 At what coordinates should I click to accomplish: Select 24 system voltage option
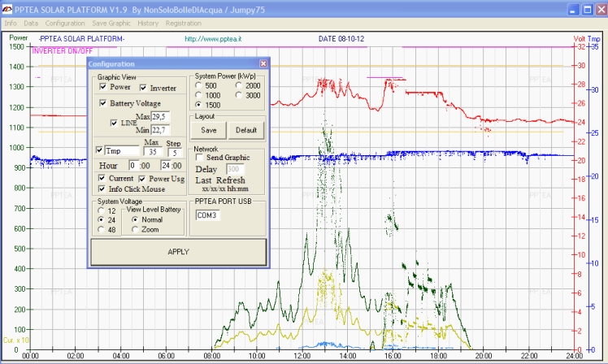(102, 220)
